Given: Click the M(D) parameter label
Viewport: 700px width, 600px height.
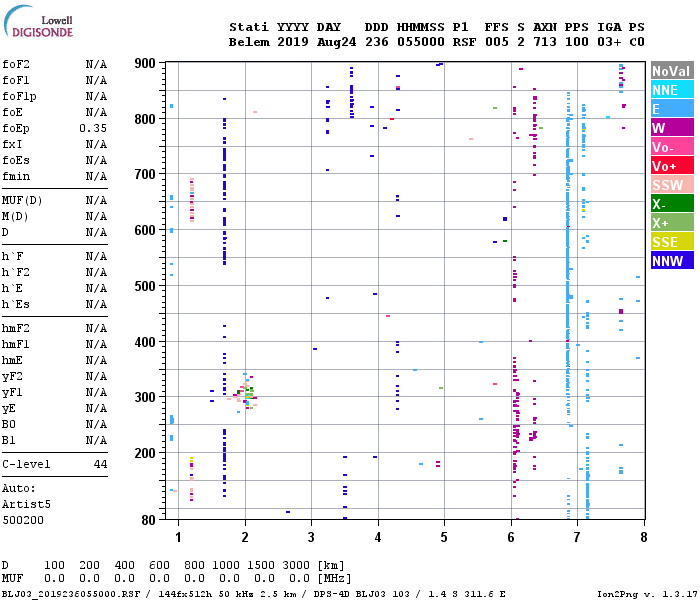Looking at the screenshot, I should tap(15, 217).
